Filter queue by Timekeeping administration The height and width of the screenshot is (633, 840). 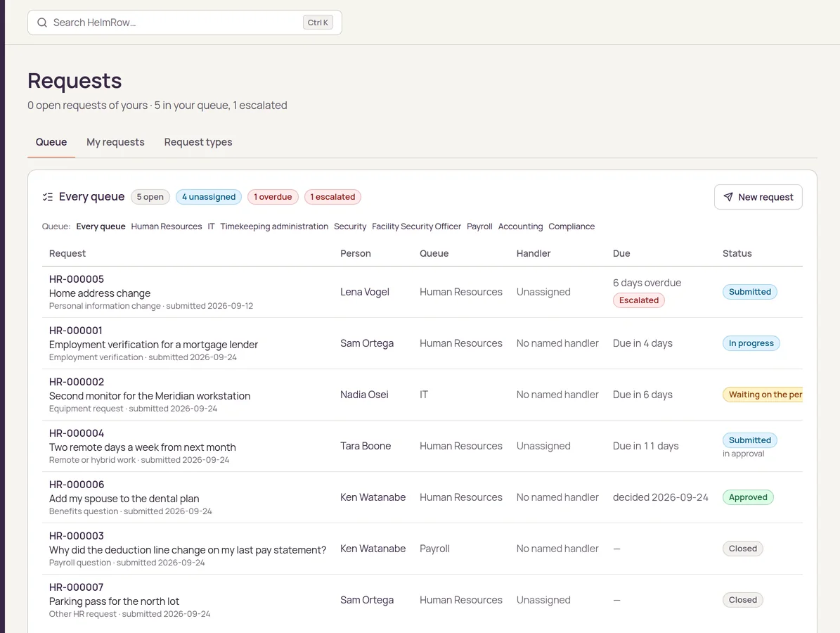coord(274,226)
